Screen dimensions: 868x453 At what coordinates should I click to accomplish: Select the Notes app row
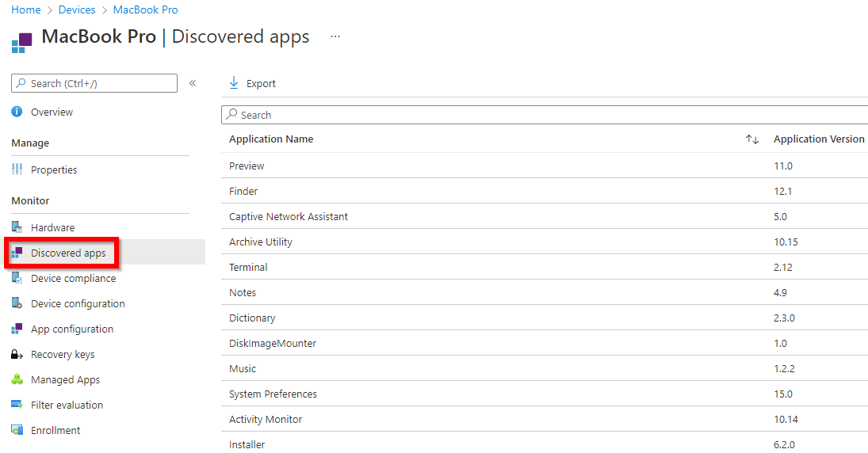(x=545, y=292)
